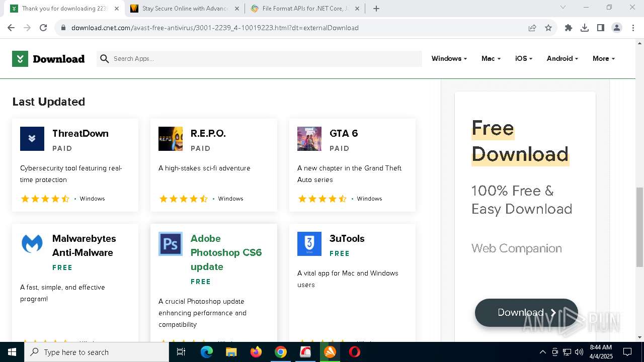Screen dimensions: 644x362
Task: Click the 'Web Companion' ad text
Action: (517, 248)
